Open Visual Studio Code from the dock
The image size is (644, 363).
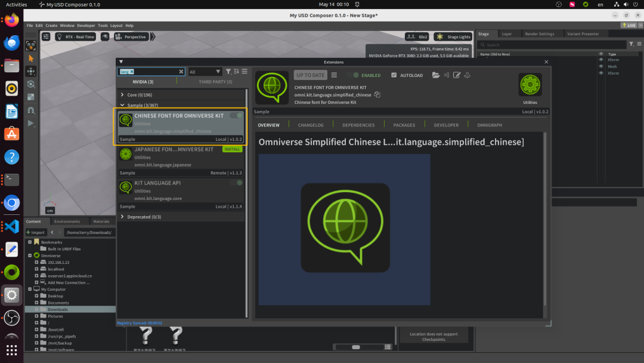click(x=11, y=226)
